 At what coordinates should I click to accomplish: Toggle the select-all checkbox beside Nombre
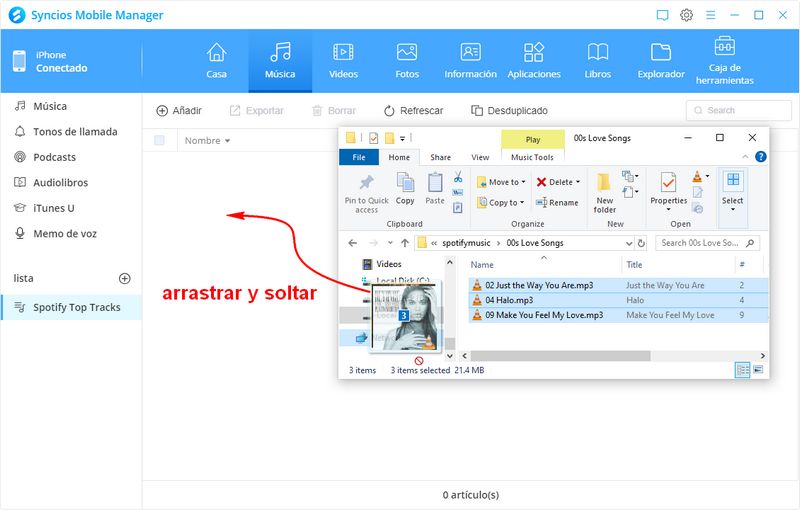[160, 141]
